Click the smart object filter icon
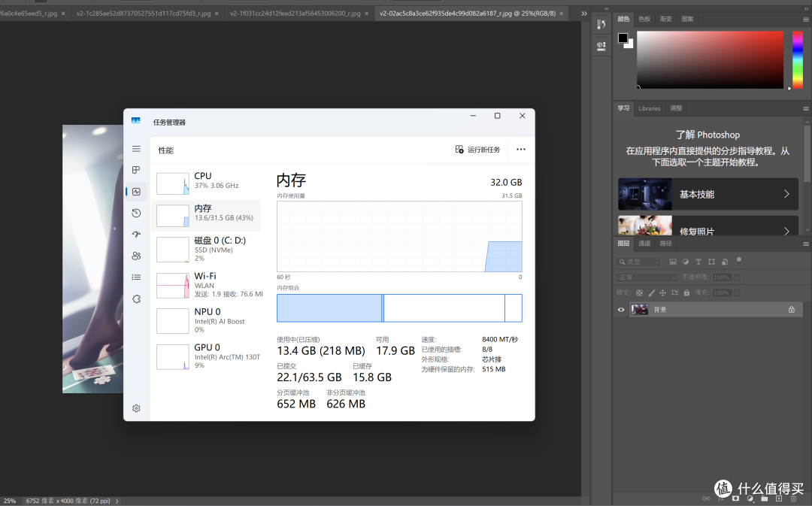The image size is (812, 506). point(725,262)
